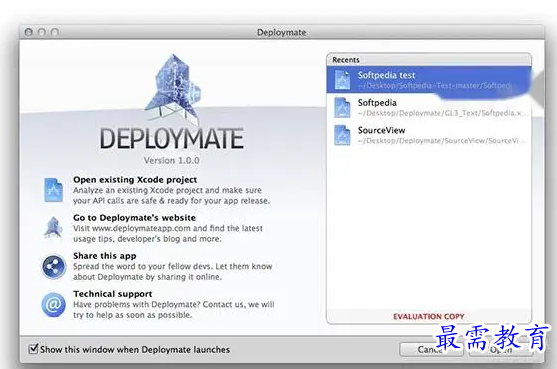The width and height of the screenshot is (557, 369).
Task: Click the Deploymate logo above the title
Action: 173,89
